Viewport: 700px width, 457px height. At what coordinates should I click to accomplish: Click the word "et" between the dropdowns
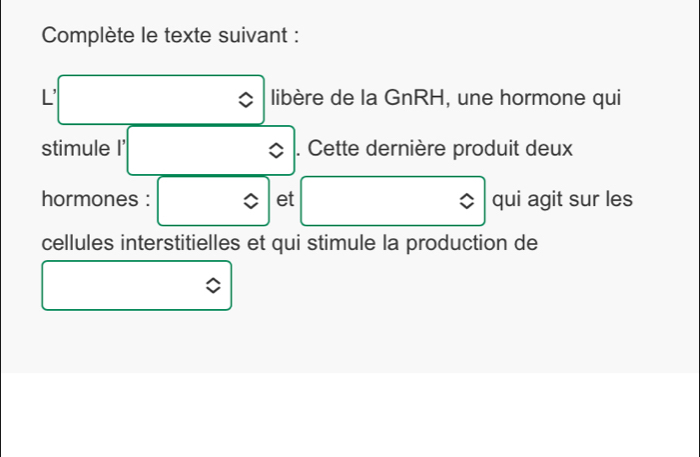pos(285,199)
